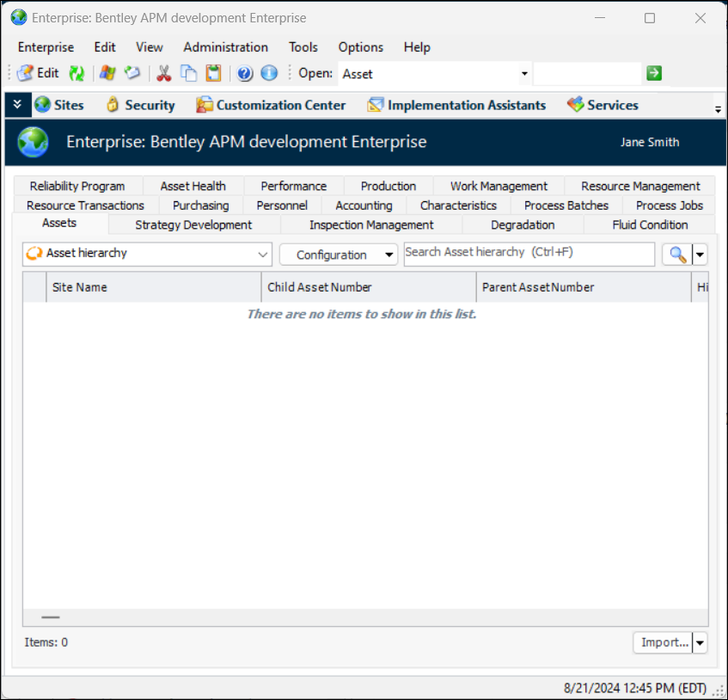The width and height of the screenshot is (728, 700).
Task: Click the magnifier Search button
Action: 677,255
